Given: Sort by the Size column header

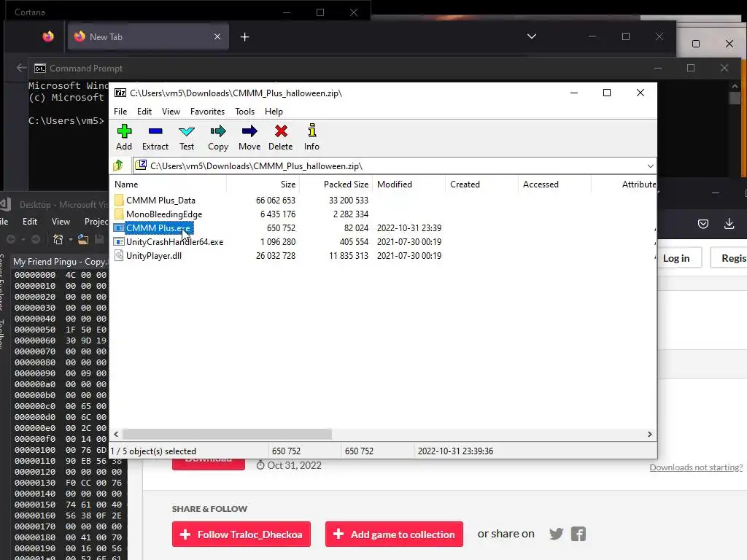Looking at the screenshot, I should point(263,184).
